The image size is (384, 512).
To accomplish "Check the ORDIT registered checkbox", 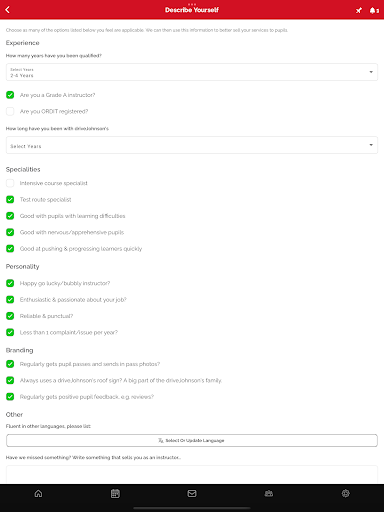I will [10, 111].
